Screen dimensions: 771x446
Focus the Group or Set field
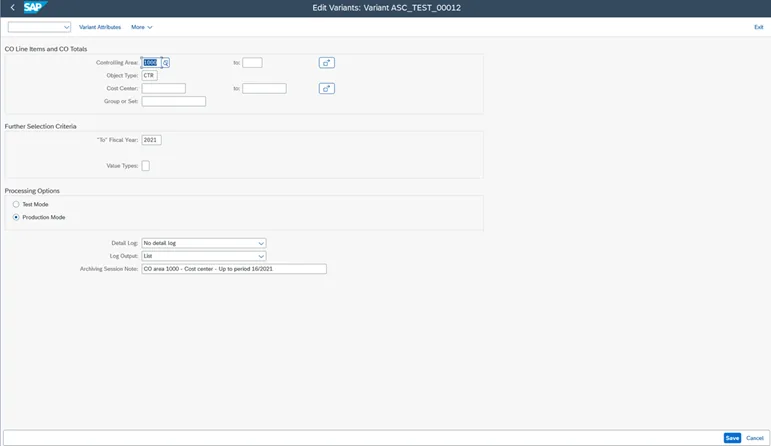174,101
